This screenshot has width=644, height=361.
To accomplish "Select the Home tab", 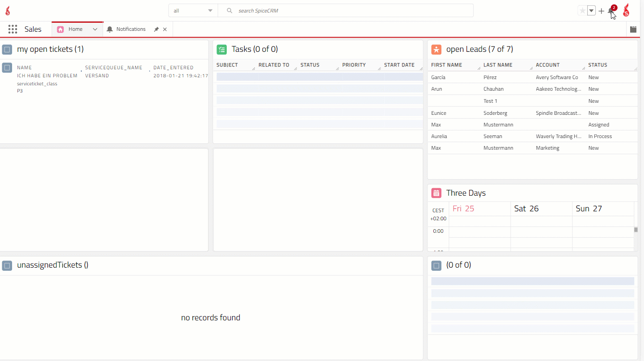I will pyautogui.click(x=75, y=29).
